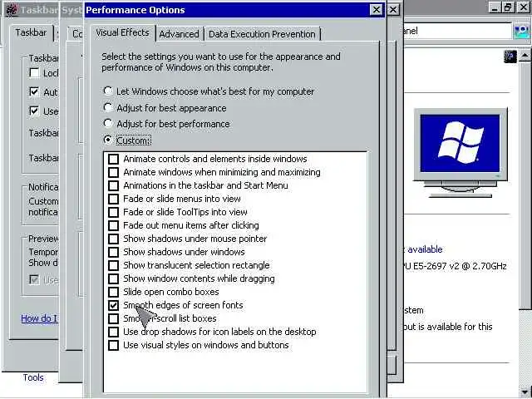Toggle Animations in the taskbar and Start Menu

pos(113,185)
